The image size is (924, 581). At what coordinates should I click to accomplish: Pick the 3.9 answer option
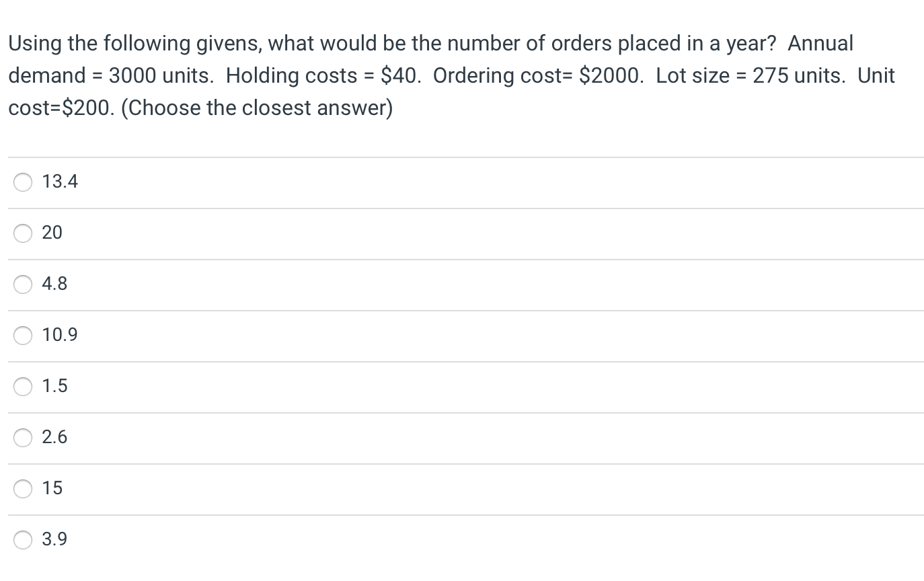click(x=22, y=540)
